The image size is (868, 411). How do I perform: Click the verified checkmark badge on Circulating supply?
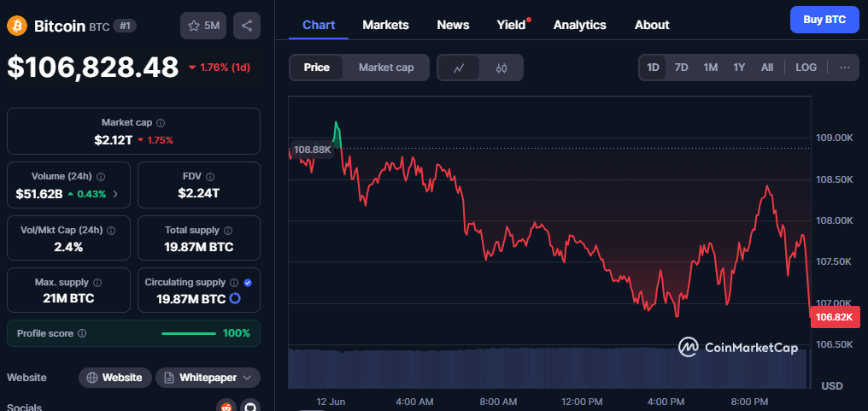point(248,283)
